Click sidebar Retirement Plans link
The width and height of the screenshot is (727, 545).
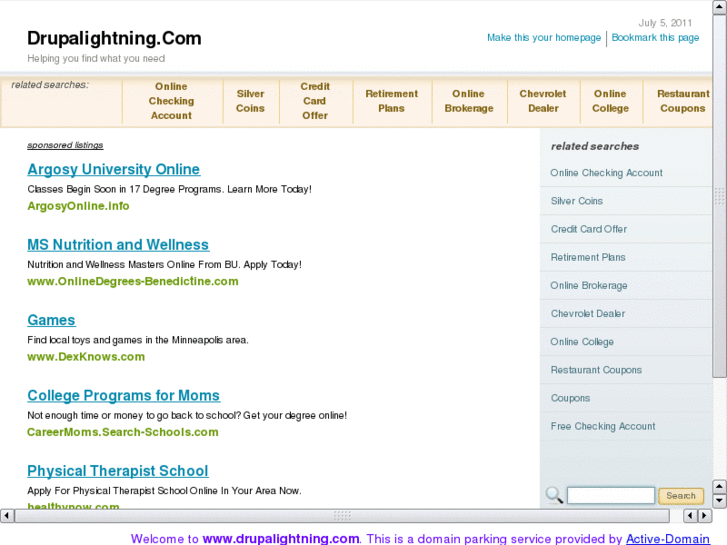coord(588,257)
